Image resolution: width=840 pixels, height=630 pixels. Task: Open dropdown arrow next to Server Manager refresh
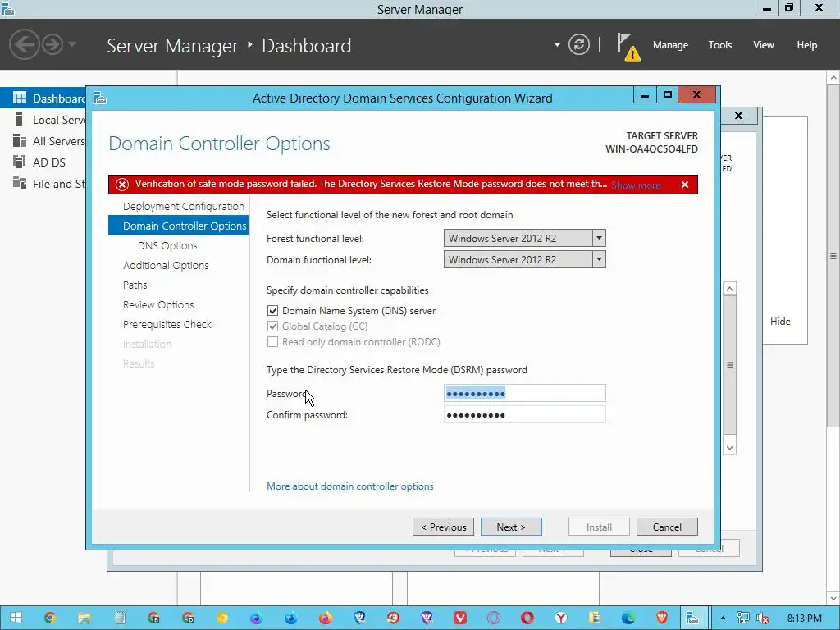point(557,45)
